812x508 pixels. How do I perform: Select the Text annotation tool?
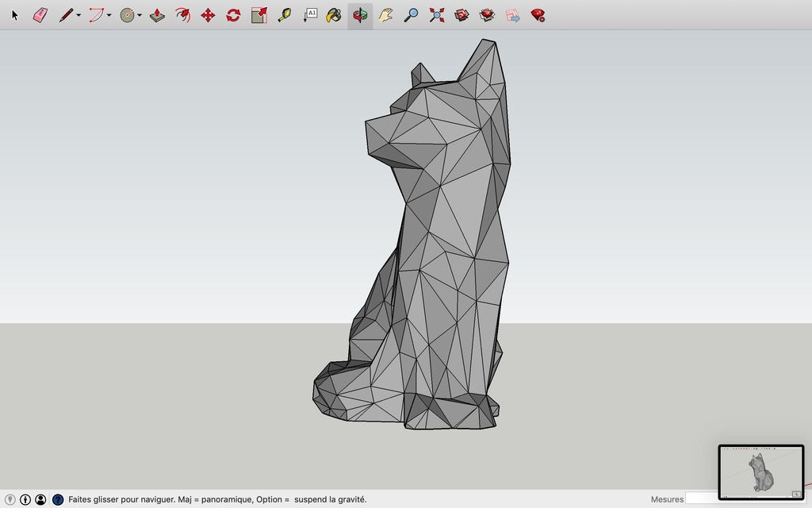point(311,13)
